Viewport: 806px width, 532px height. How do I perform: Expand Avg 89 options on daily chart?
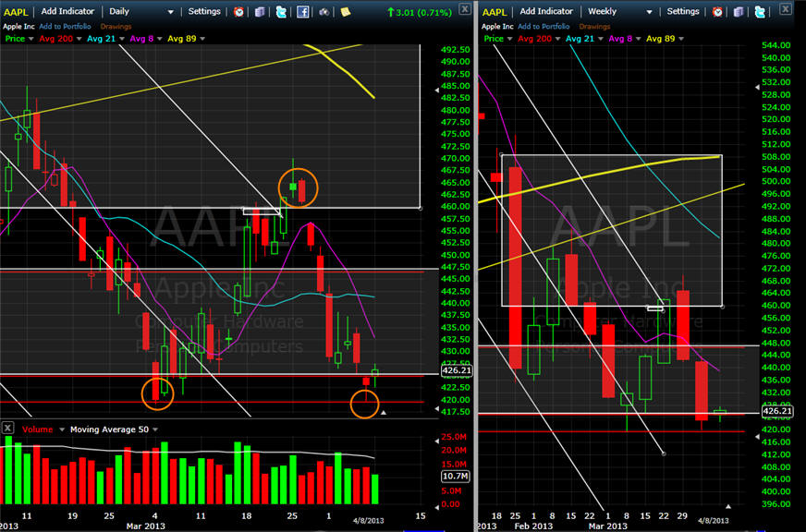point(202,39)
